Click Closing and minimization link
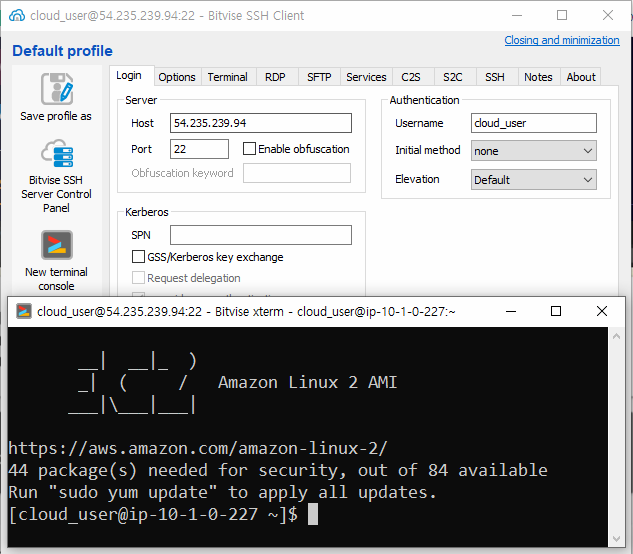 coord(562,40)
